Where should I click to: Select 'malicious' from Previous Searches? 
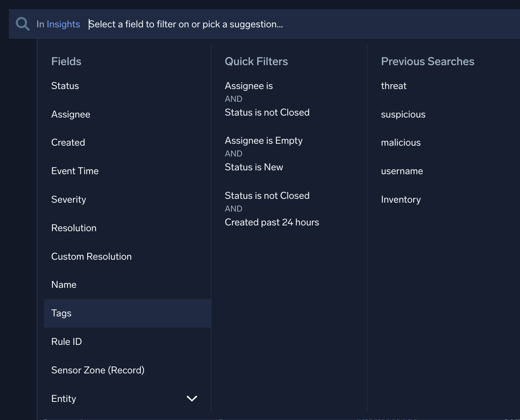click(x=400, y=143)
